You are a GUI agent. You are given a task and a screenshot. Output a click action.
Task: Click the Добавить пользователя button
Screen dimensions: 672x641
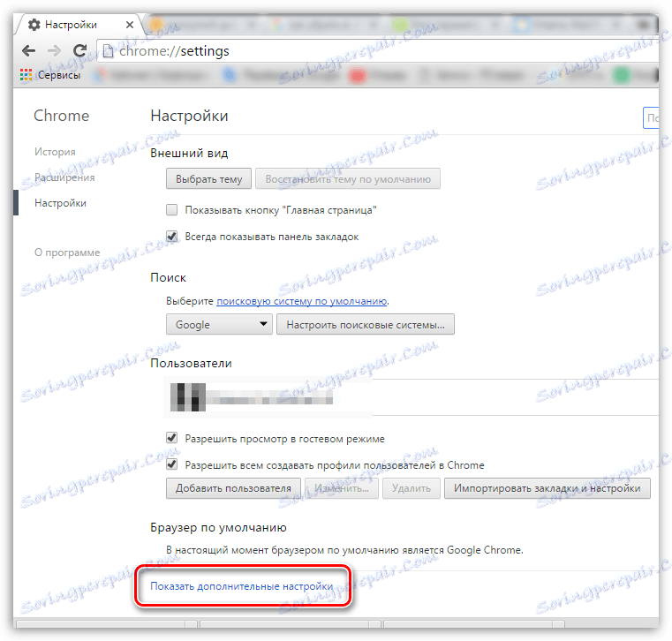[x=233, y=488]
